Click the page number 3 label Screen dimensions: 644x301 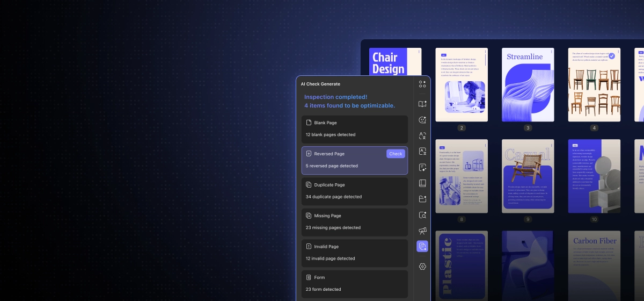point(528,128)
